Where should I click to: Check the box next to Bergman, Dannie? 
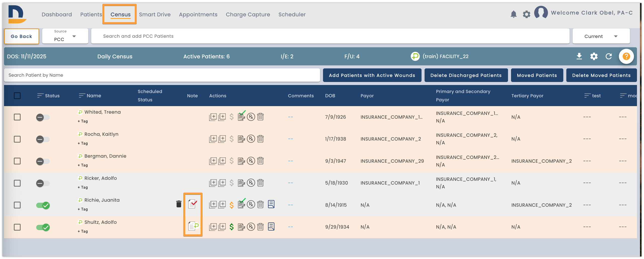[x=17, y=161]
